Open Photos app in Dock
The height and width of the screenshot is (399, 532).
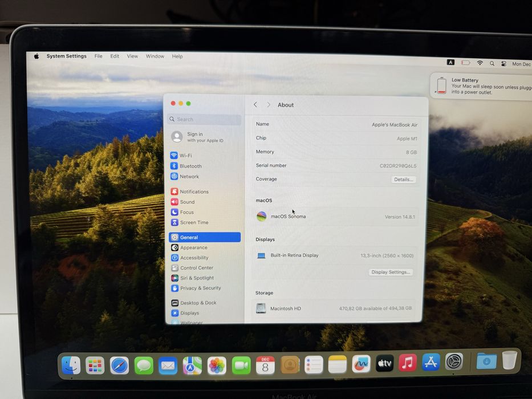[x=217, y=366]
